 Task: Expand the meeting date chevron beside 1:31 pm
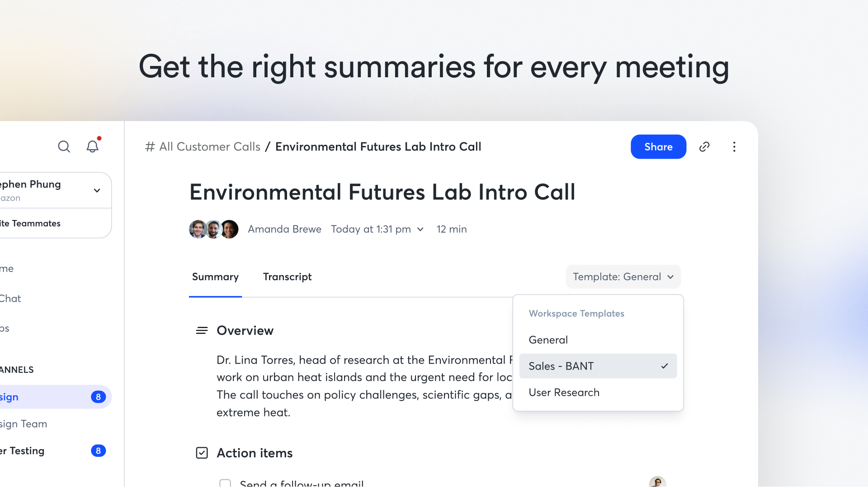420,229
